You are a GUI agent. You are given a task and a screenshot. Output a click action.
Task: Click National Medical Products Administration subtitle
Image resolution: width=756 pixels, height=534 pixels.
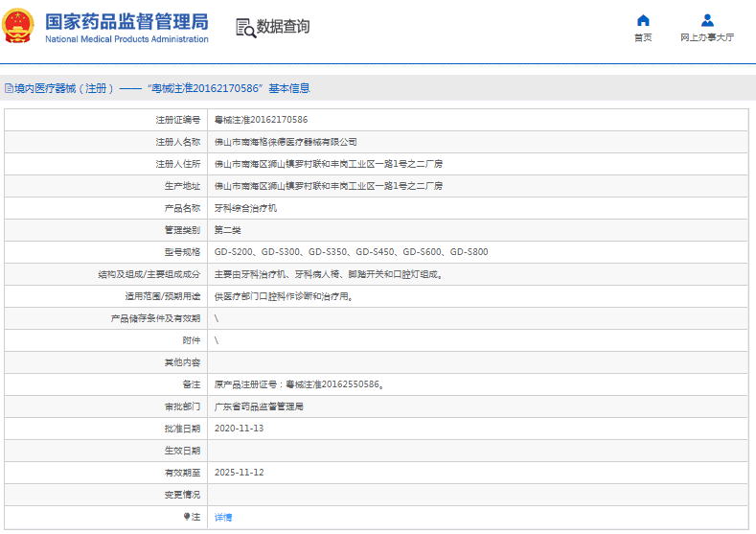click(x=126, y=39)
